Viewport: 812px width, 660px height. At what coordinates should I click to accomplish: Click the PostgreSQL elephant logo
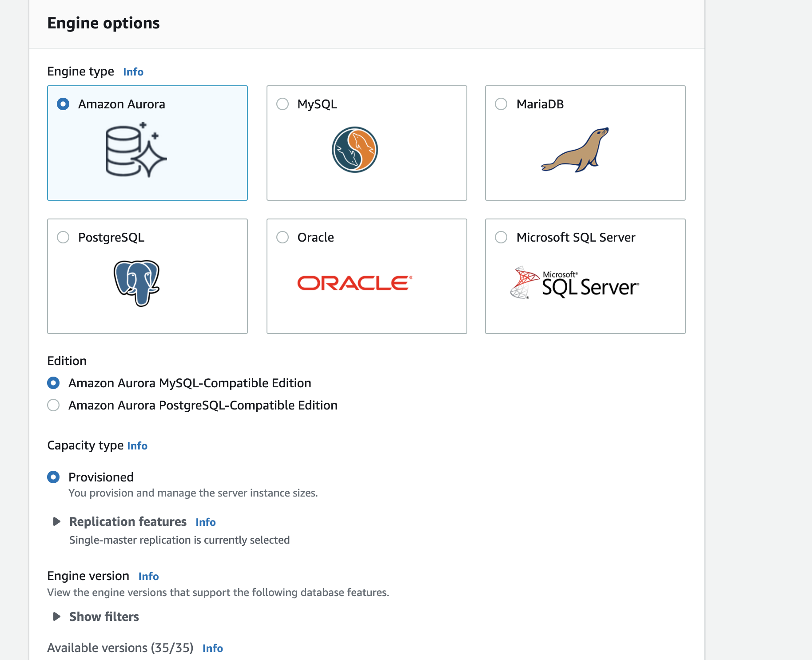click(137, 283)
